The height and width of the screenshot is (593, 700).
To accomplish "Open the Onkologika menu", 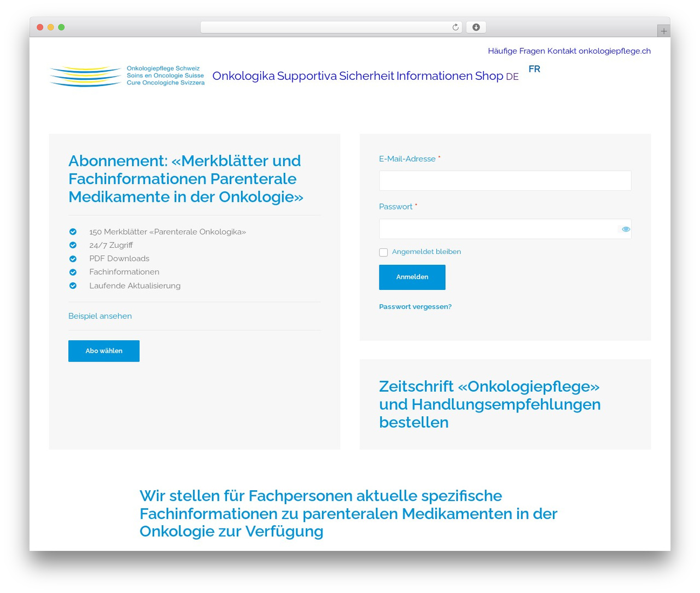I will pos(243,76).
